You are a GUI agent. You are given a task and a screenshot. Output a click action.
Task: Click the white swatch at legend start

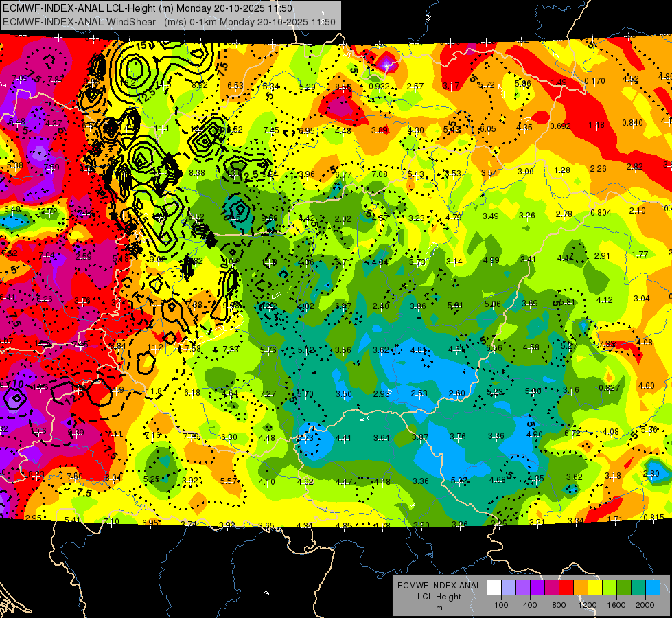click(494, 588)
